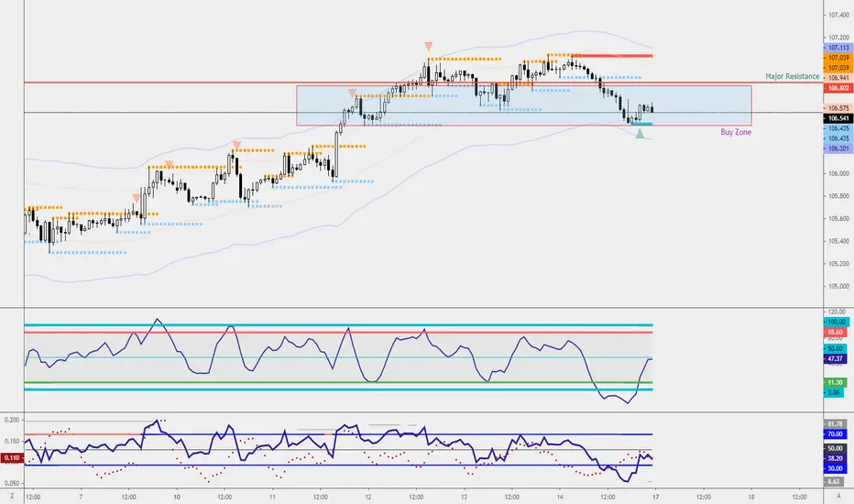The image size is (854, 504).
Task: Click the blue 70.00 level label
Action: tap(835, 434)
